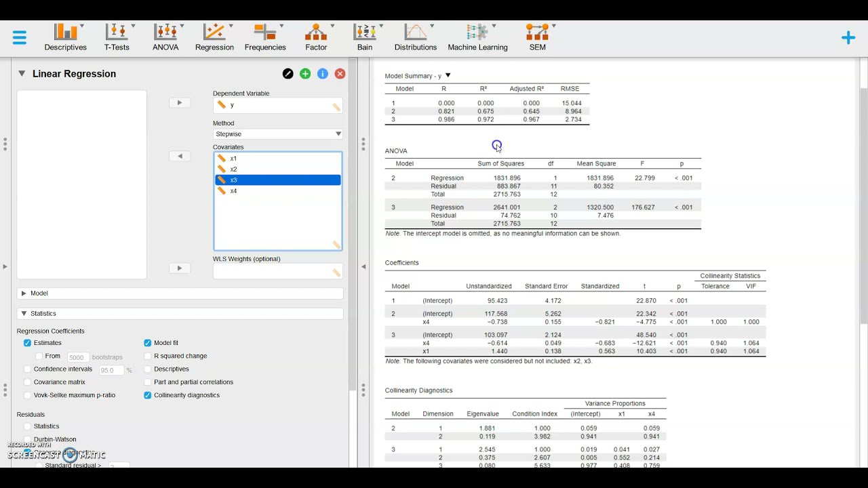This screenshot has height=488, width=868.
Task: Open the T-Tests module
Action: [117, 37]
